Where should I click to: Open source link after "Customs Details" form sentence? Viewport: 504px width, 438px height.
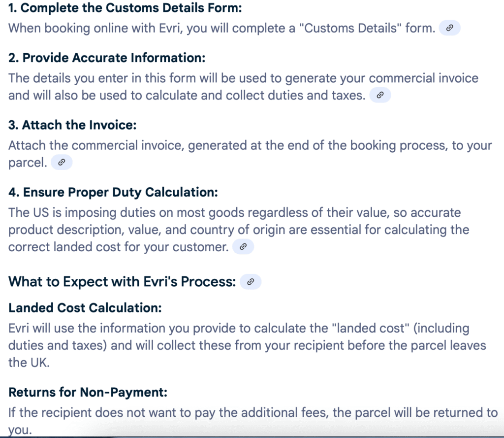point(449,28)
